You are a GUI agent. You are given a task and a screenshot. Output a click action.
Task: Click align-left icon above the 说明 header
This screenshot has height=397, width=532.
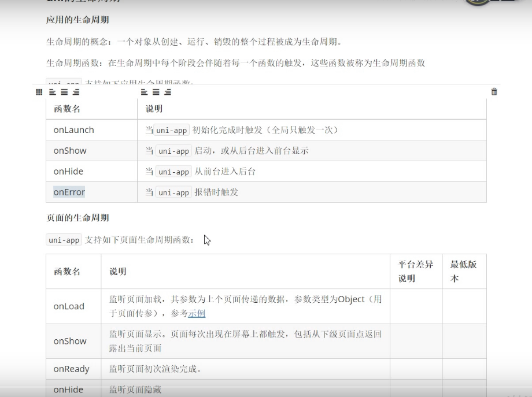tap(144, 92)
